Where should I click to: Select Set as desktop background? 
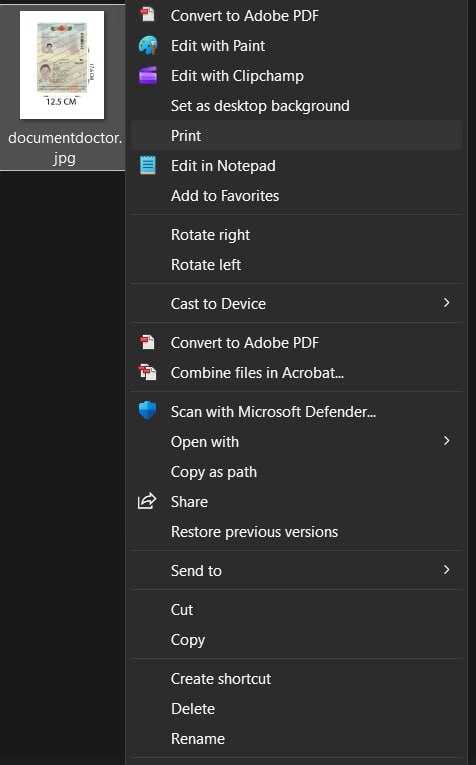pyautogui.click(x=297, y=106)
